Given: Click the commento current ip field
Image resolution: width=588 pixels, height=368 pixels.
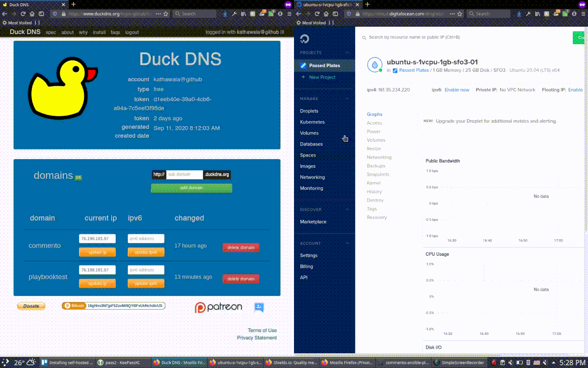Looking at the screenshot, I should [97, 239].
